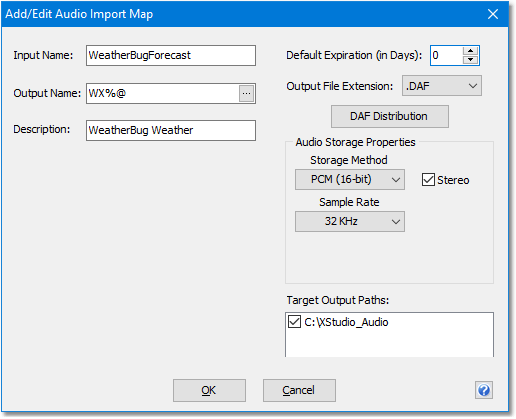Decrease Default Expiration with down arrow

(x=470, y=59)
